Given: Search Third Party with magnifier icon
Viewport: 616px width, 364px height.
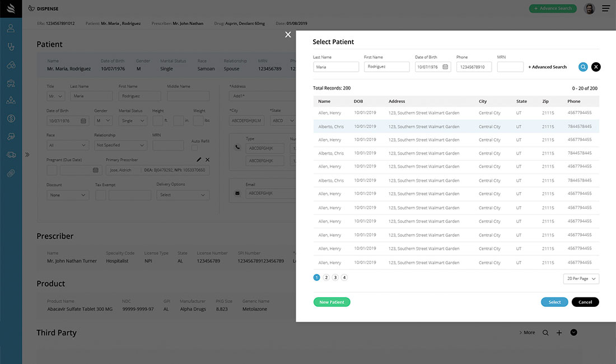Looking at the screenshot, I should coord(545,333).
